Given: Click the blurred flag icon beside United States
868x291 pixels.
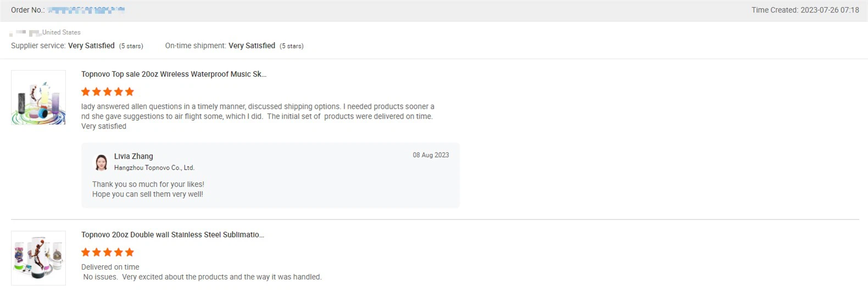Looking at the screenshot, I should pos(35,33).
